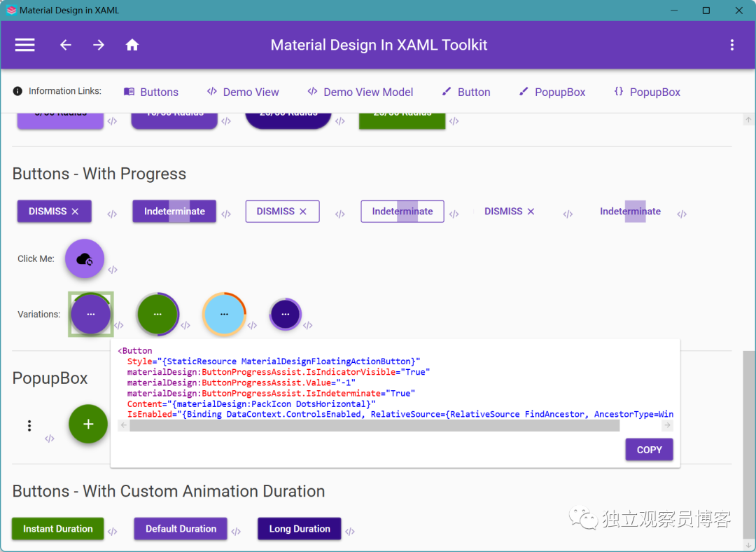Show XAML code for the Long Duration button

(350, 531)
